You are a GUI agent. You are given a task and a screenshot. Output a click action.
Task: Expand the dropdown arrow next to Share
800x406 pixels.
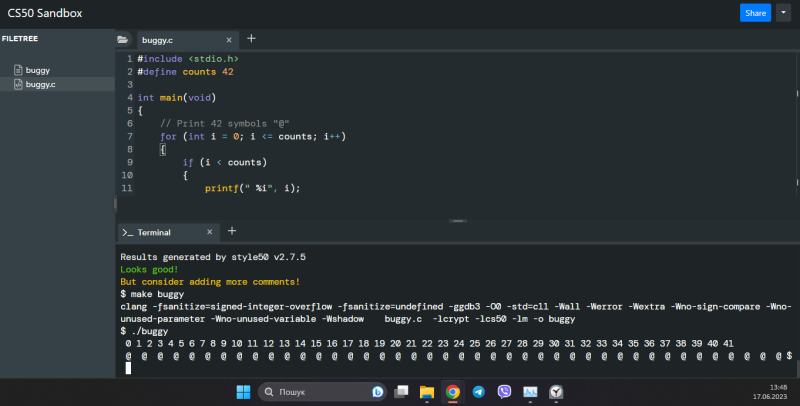click(782, 13)
